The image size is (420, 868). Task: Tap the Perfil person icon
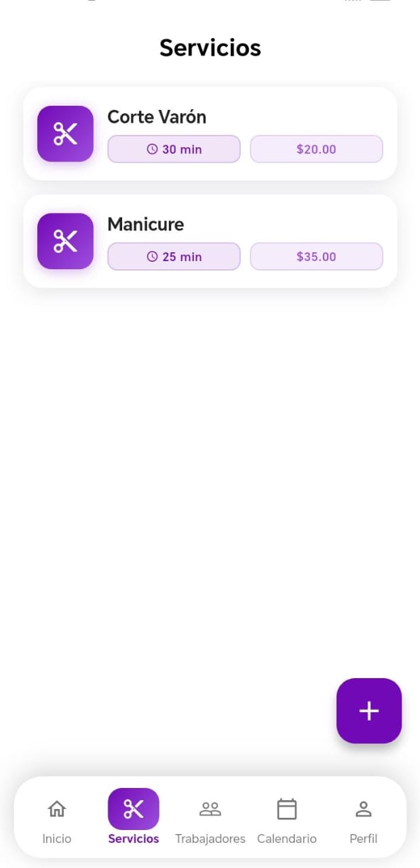click(x=363, y=808)
